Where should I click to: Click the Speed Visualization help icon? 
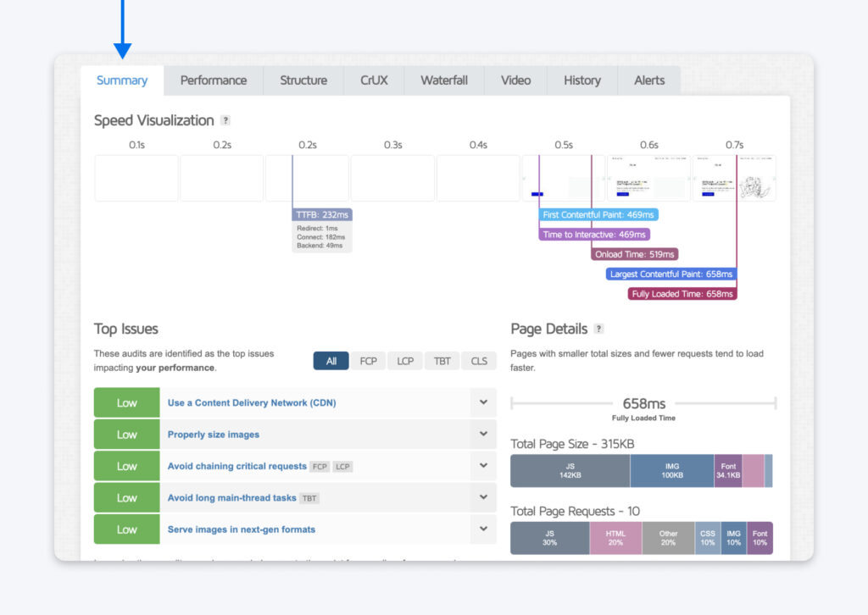tap(225, 121)
